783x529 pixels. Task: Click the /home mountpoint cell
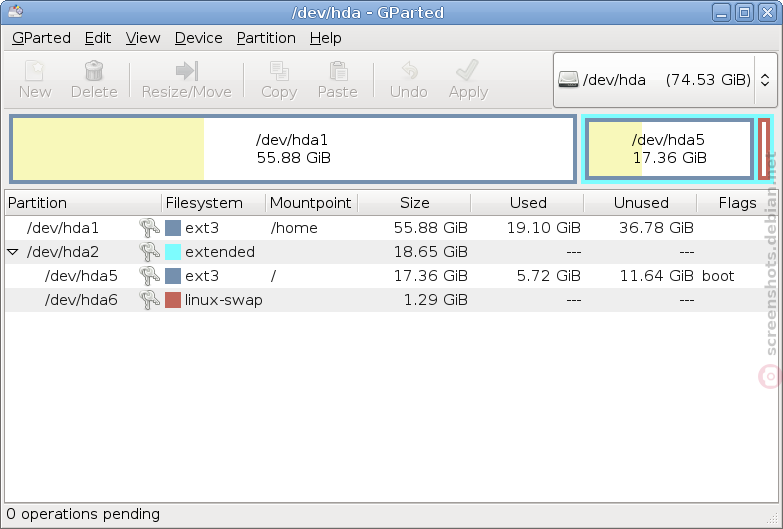click(294, 228)
